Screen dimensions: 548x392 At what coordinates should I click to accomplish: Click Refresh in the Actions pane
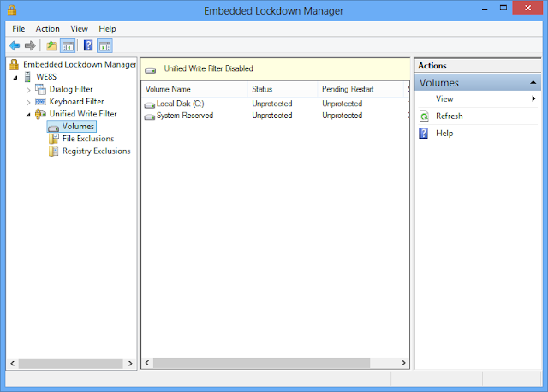(x=449, y=116)
